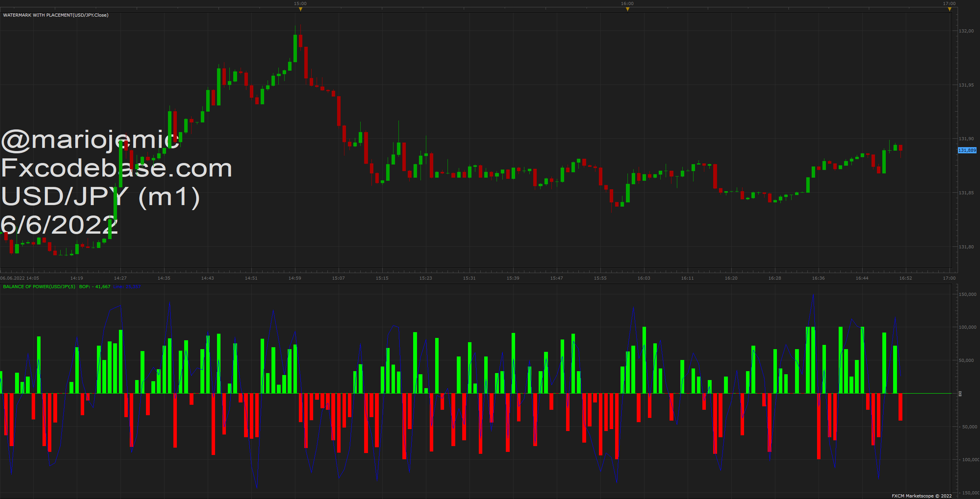Click the 150,000 top BOP axis label

(968, 294)
